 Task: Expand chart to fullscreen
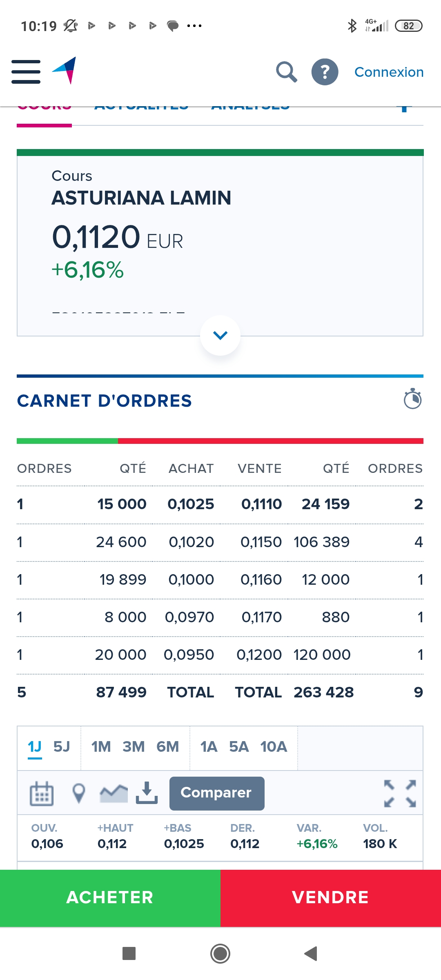400,793
